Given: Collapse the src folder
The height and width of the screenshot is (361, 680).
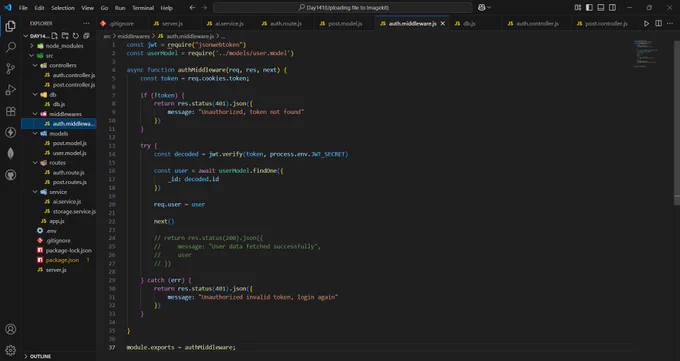Looking at the screenshot, I should click(32, 56).
